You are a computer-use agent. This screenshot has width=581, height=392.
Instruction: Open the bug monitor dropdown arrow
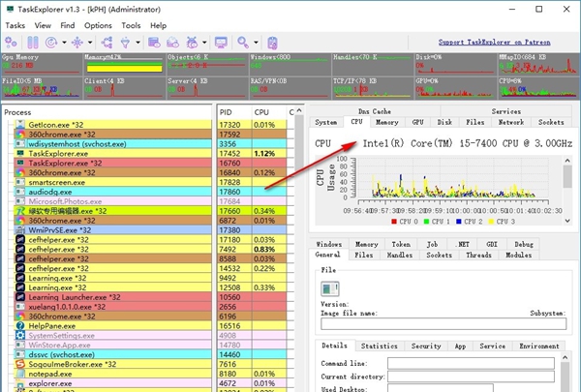[204, 43]
